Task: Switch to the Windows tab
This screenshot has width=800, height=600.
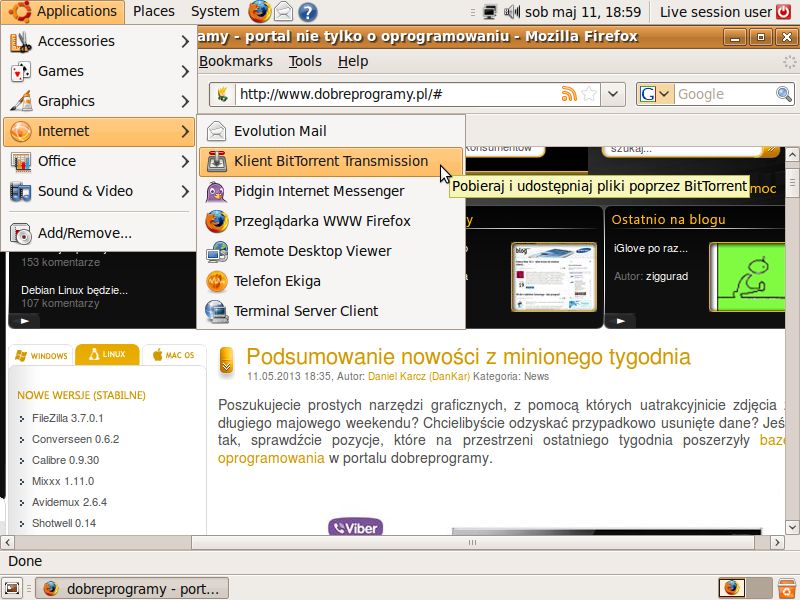Action: point(41,356)
